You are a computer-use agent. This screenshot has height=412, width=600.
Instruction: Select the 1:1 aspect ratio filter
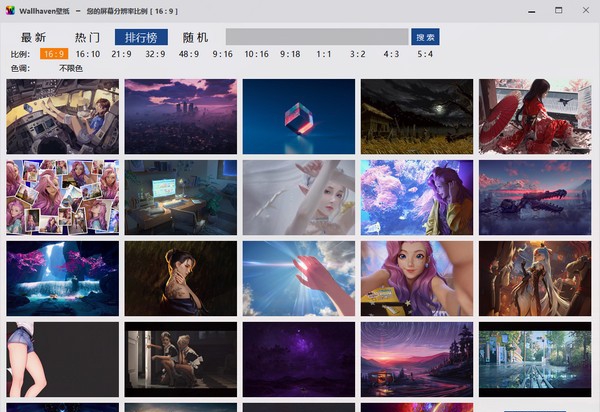(324, 54)
